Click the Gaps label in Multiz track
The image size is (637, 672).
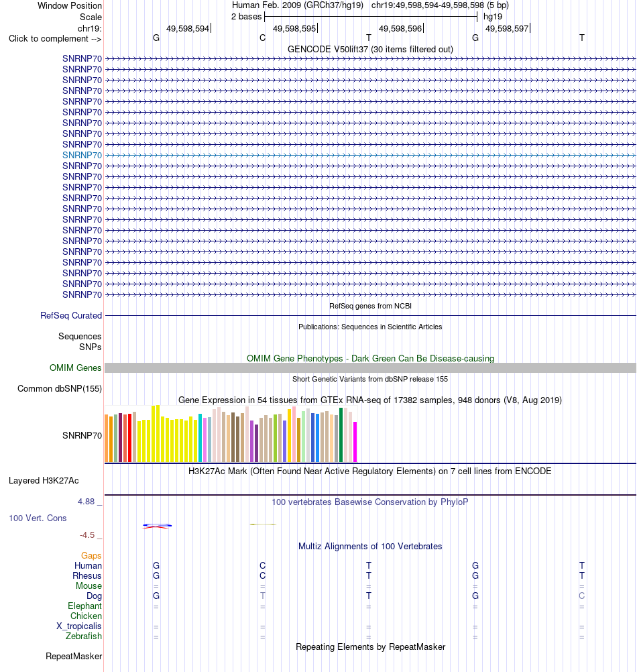91,555
